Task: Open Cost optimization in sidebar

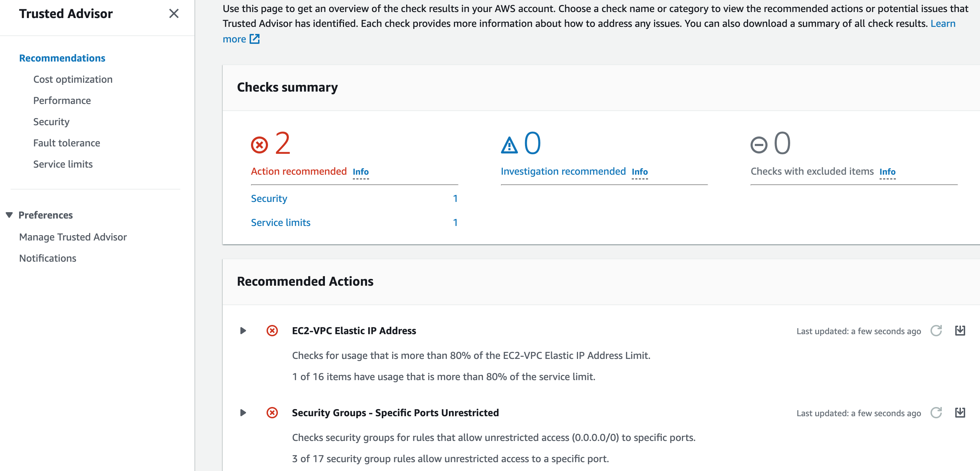Action: click(73, 79)
